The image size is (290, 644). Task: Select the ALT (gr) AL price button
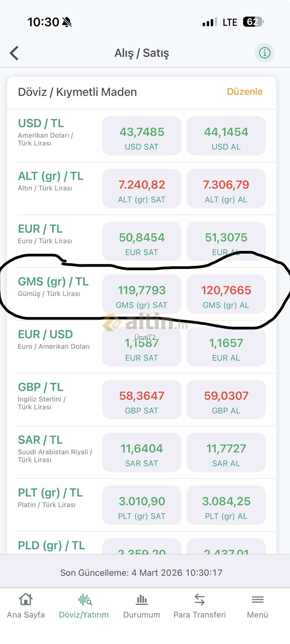[x=226, y=188]
